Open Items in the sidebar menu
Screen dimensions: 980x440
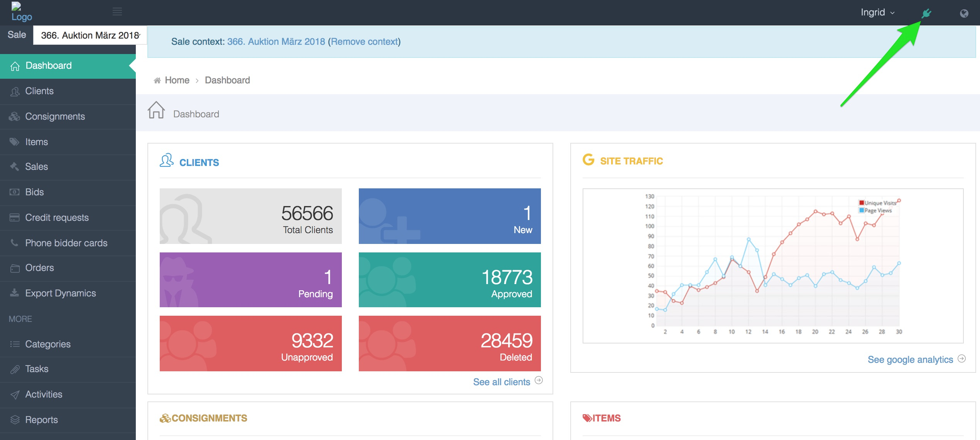click(68, 142)
